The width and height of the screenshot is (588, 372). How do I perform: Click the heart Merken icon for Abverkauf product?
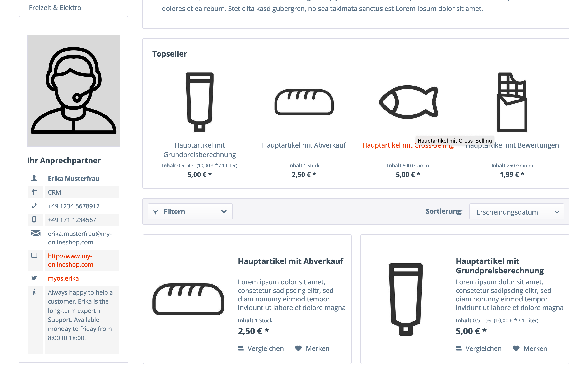(299, 348)
